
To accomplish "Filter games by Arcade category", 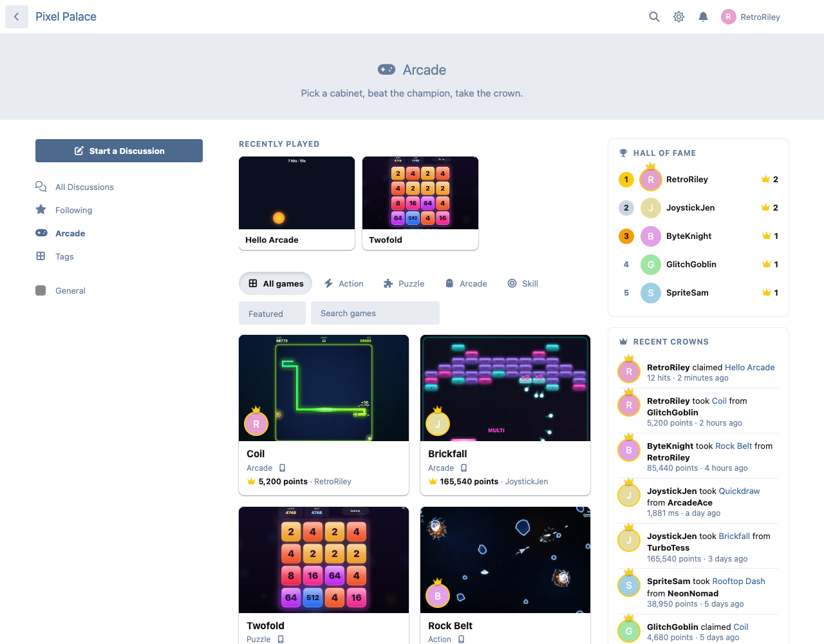I will coord(466,283).
